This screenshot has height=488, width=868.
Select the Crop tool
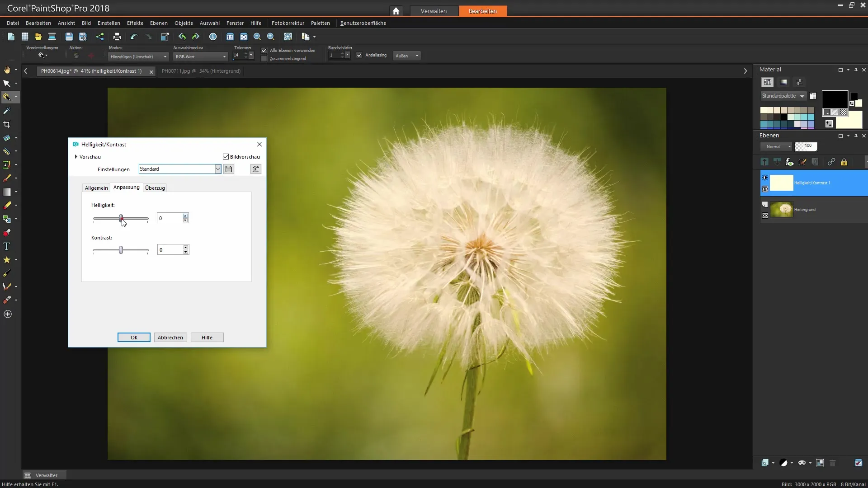pos(7,124)
